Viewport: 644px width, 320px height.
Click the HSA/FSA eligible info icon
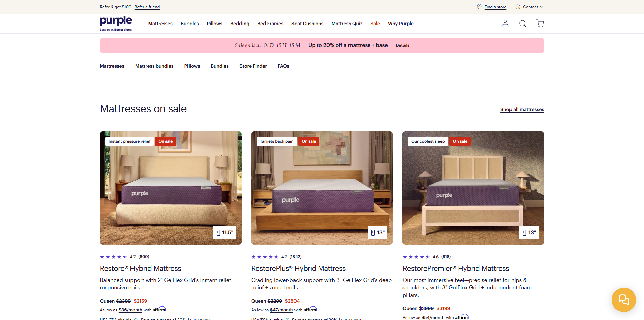[x=136, y=319]
